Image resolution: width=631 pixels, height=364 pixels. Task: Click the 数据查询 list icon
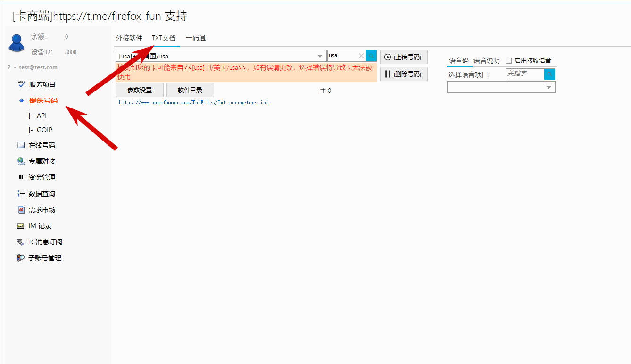click(21, 194)
